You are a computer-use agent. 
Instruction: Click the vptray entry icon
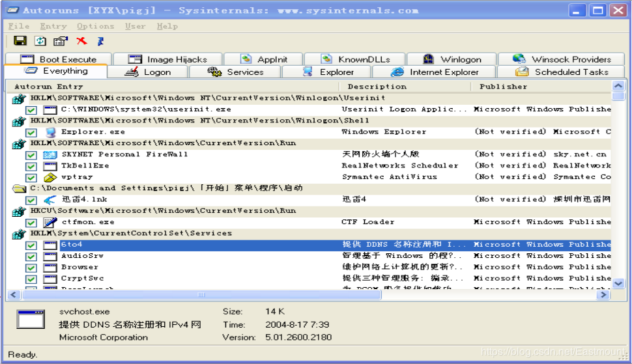50,177
